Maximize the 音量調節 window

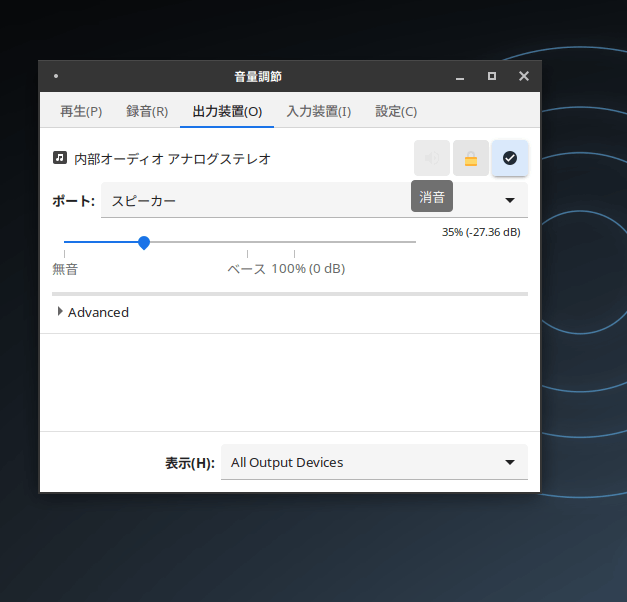click(x=492, y=76)
